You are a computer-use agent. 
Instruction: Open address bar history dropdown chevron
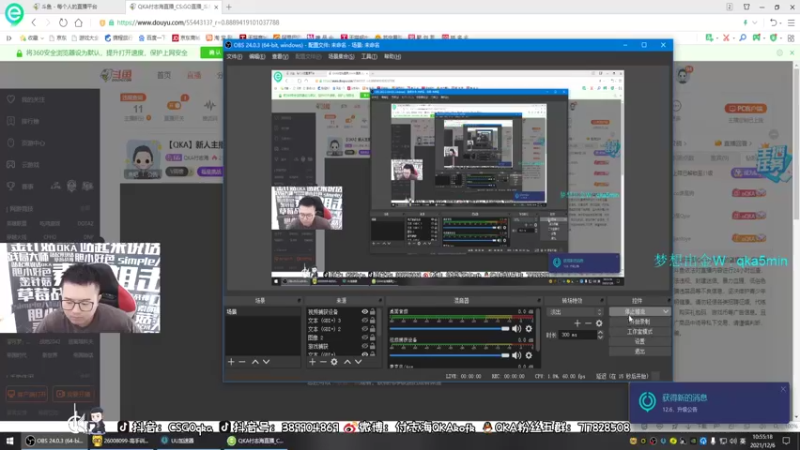coord(755,22)
